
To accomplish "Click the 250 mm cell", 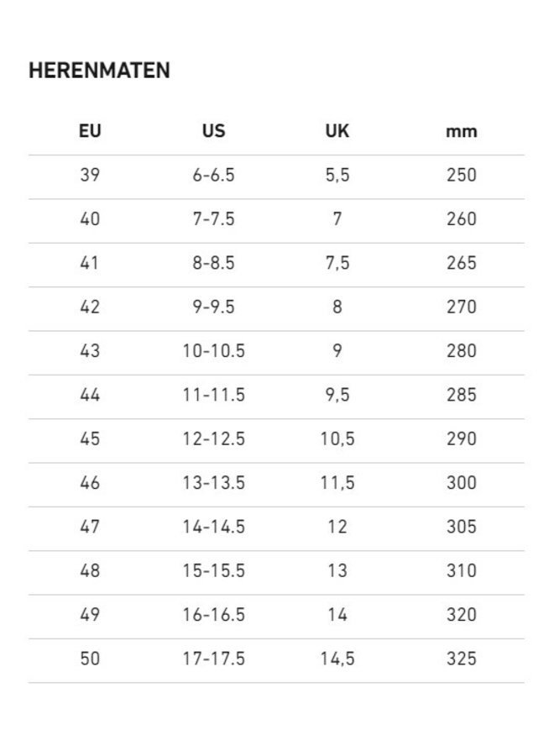I will [461, 176].
